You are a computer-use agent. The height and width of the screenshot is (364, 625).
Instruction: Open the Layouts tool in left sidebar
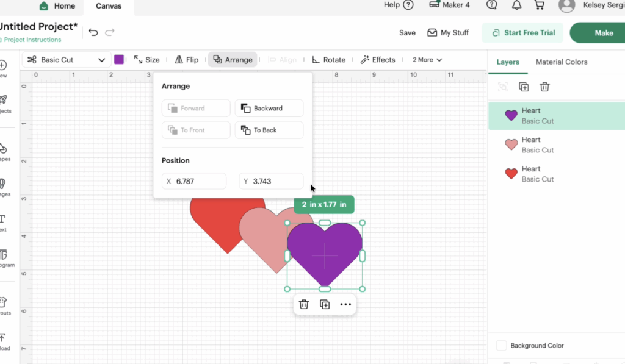tap(3, 306)
